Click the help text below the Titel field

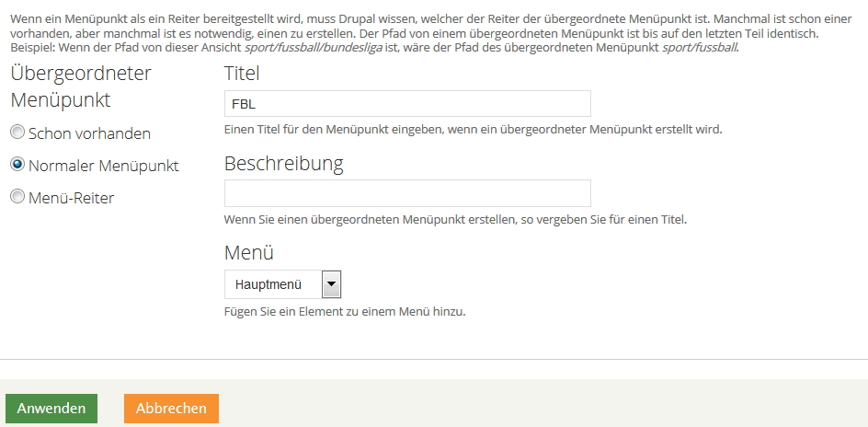coord(473,130)
